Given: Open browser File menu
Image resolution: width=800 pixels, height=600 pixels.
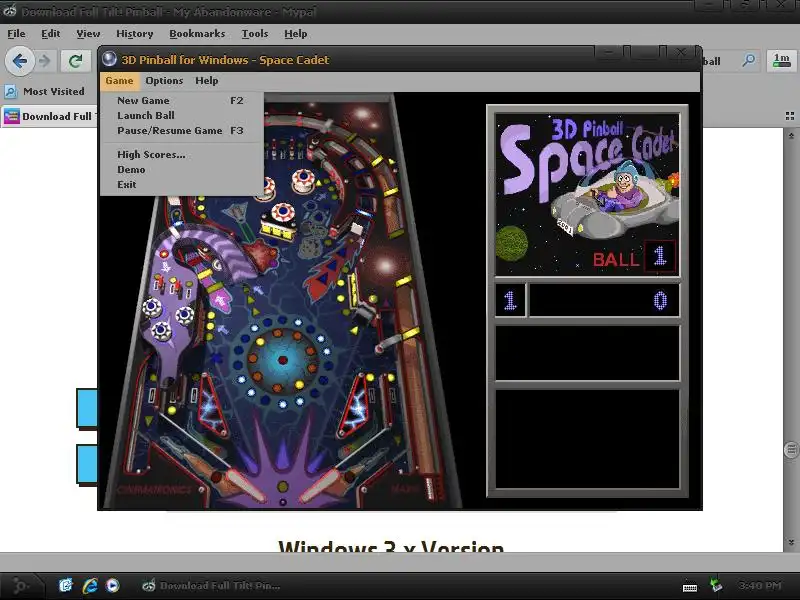Looking at the screenshot, I should (16, 34).
